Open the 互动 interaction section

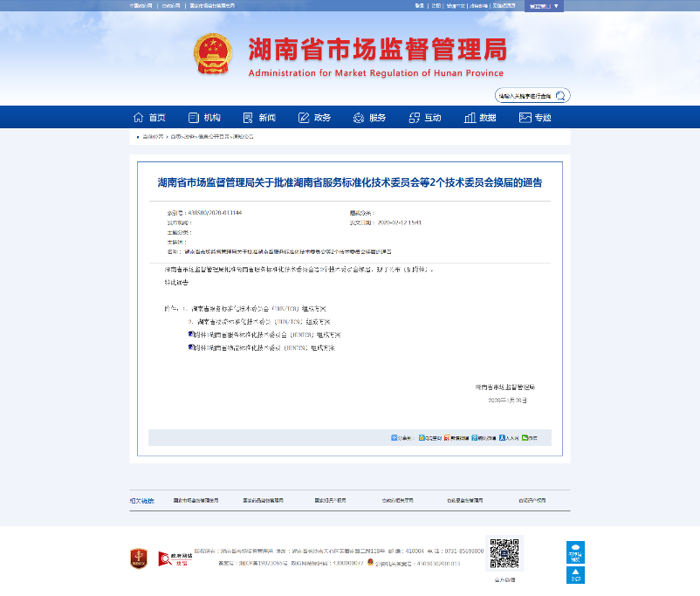pos(424,118)
